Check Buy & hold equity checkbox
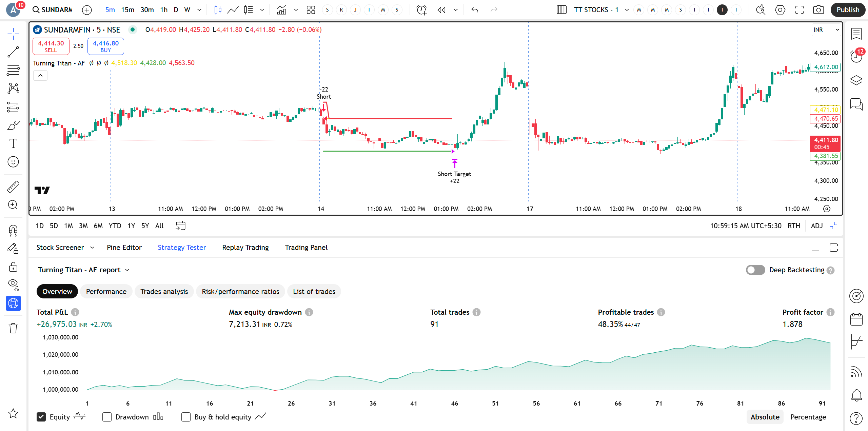The height and width of the screenshot is (431, 868). (x=186, y=417)
